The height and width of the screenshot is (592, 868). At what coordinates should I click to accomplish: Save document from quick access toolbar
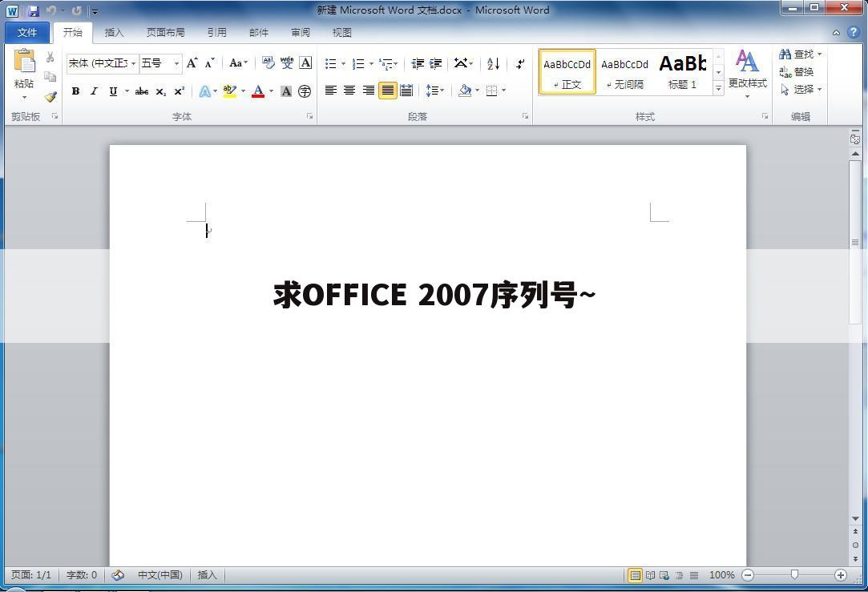click(x=33, y=10)
